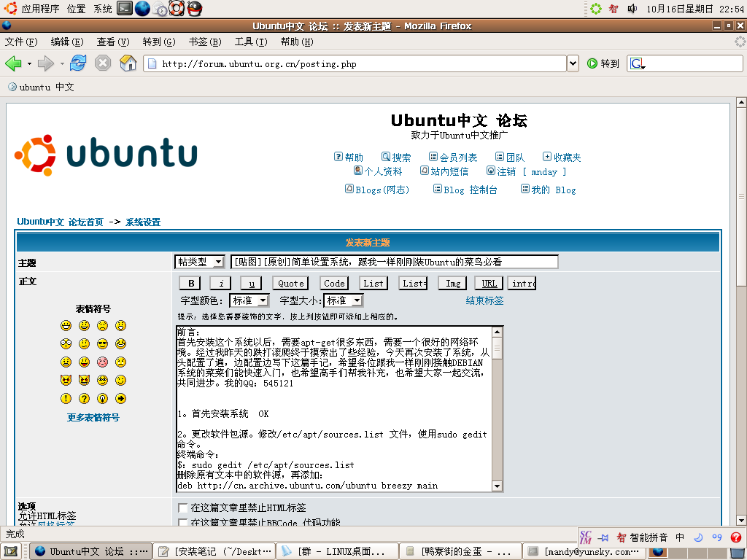747x560 pixels.
Task: Click the Quote BBCode button
Action: coord(290,284)
